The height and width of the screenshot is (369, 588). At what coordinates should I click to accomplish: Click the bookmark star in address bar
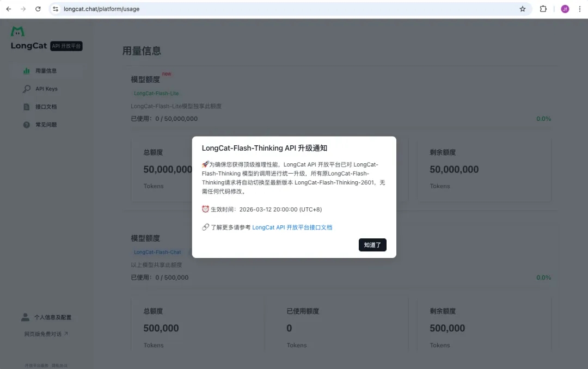pos(522,9)
